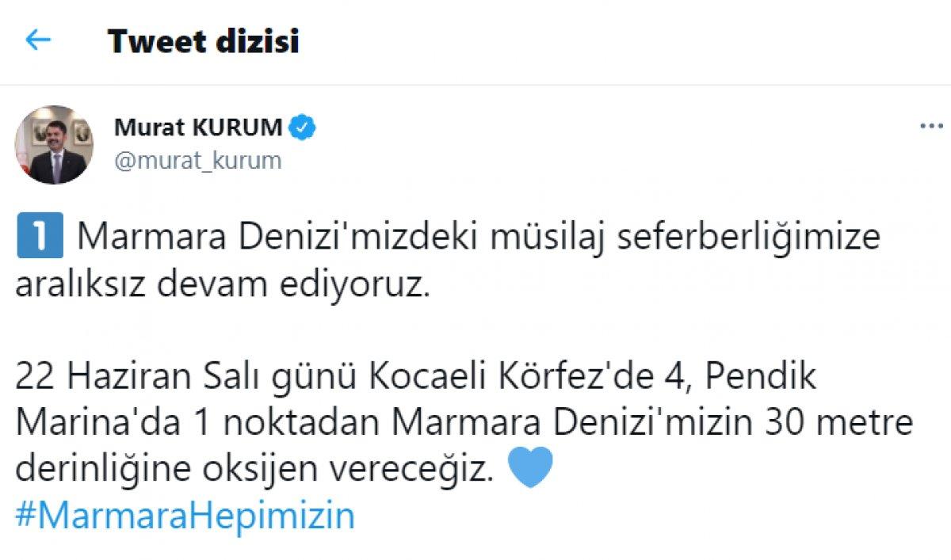Click the word 'oksijen' in the tweet
Image resolution: width=951 pixels, height=560 pixels.
[262, 469]
